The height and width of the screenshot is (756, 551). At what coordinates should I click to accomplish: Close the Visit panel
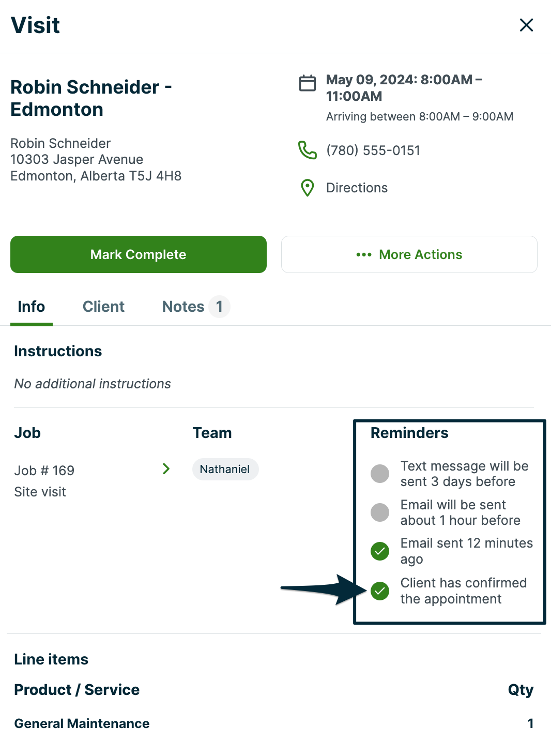point(526,25)
